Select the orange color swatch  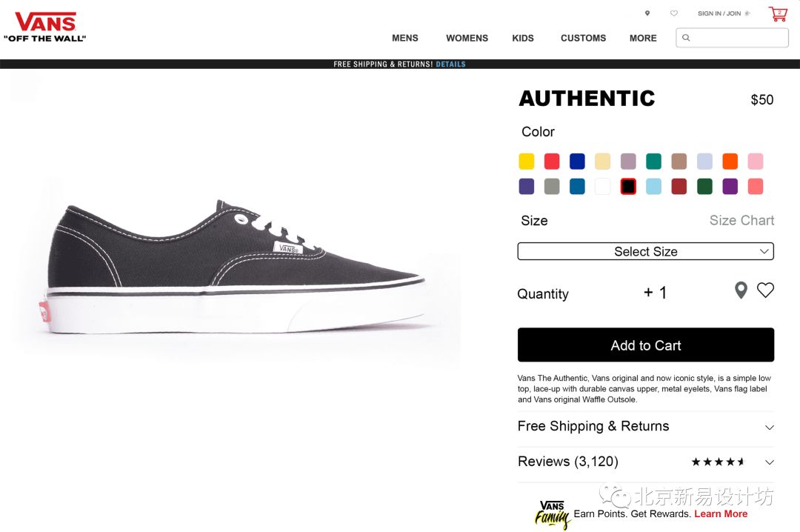click(730, 161)
